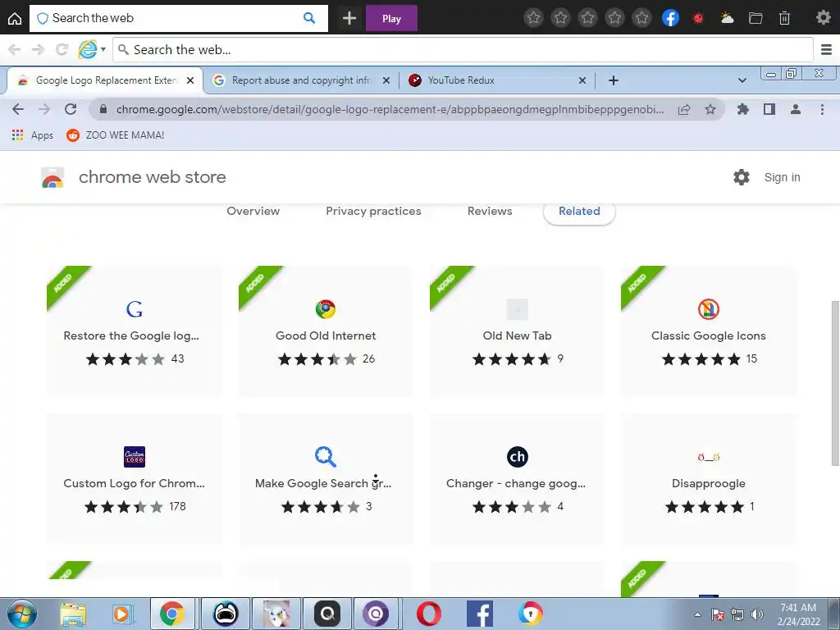Switch to the Reviews tab
The width and height of the screenshot is (840, 630).
[490, 211]
